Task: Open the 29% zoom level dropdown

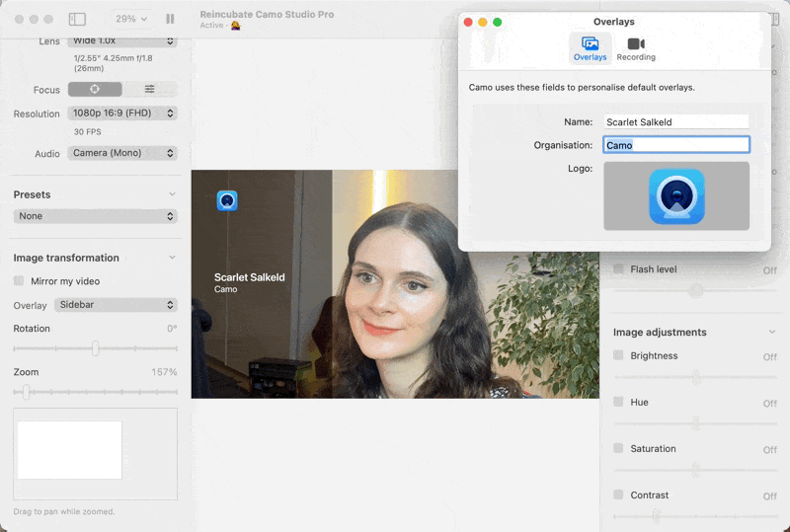Action: coord(131,19)
